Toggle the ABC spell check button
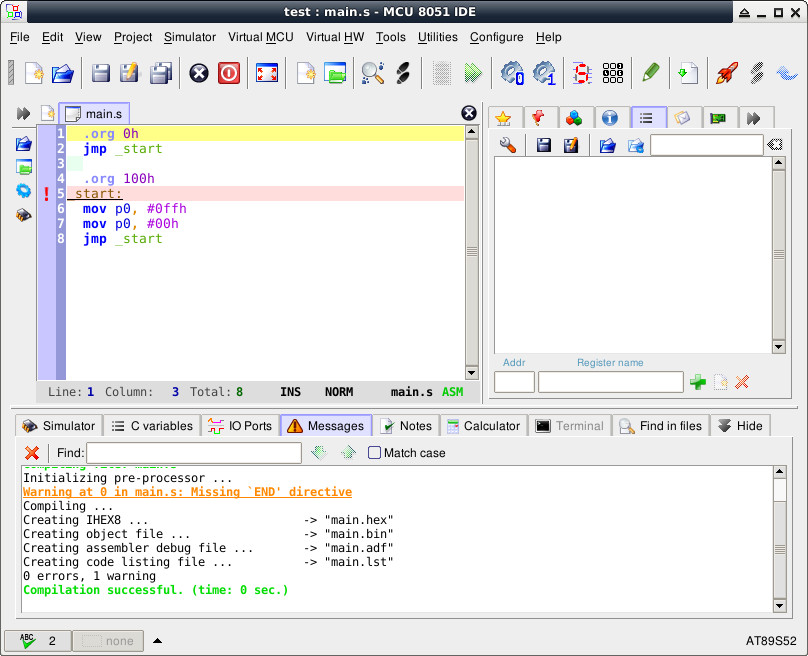This screenshot has width=808, height=656. (x=37, y=640)
